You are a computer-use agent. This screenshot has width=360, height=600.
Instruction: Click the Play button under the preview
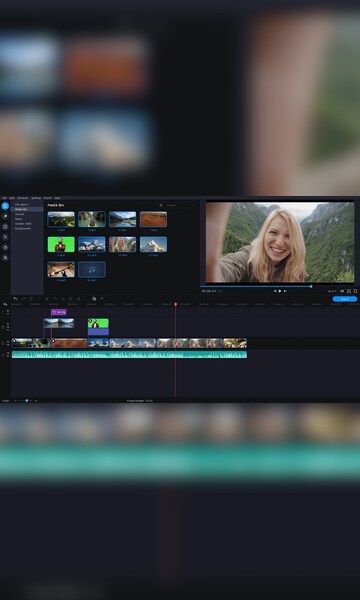tap(280, 291)
